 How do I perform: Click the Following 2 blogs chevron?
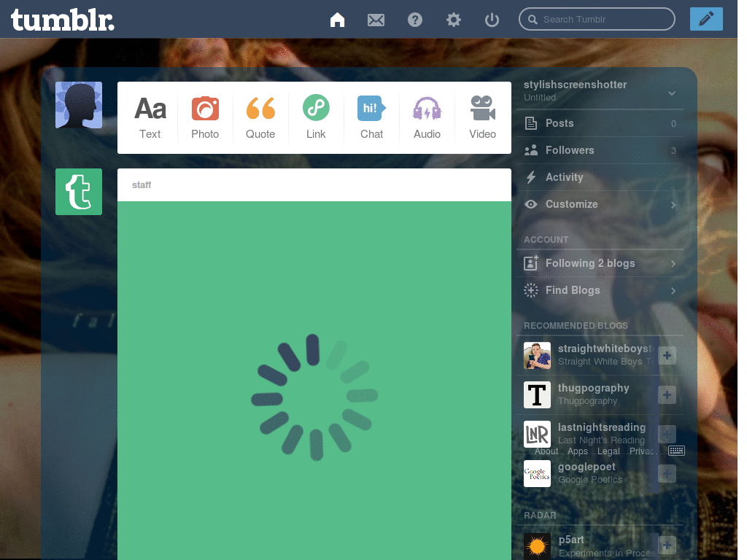coord(673,264)
